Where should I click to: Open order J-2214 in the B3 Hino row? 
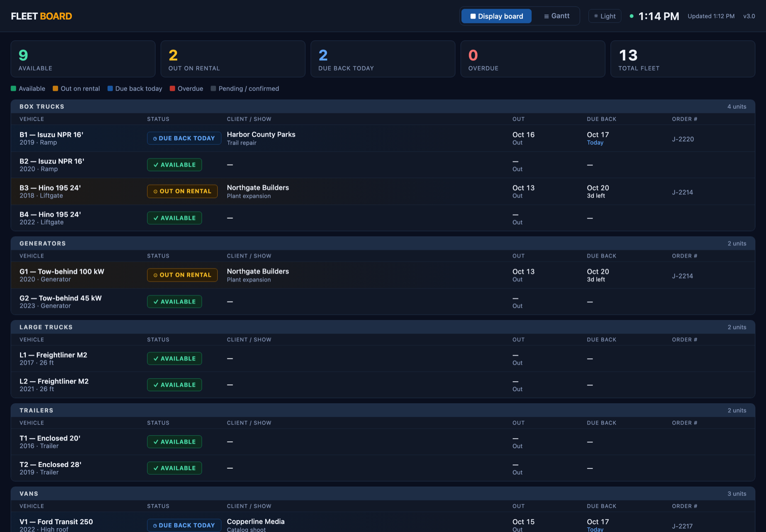click(x=682, y=192)
